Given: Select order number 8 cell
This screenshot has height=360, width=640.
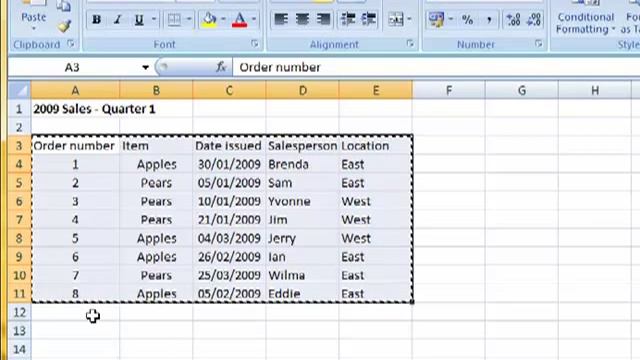Looking at the screenshot, I should click(75, 293).
